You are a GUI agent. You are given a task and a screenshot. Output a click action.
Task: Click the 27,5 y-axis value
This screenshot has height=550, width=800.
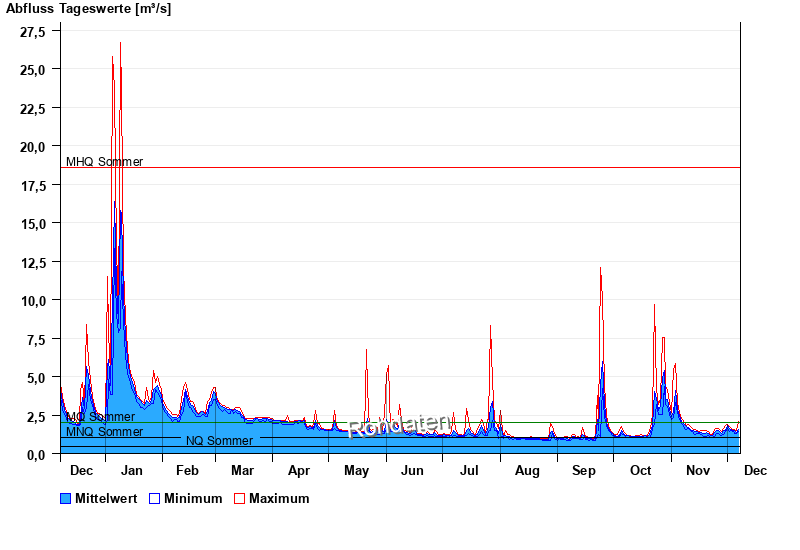click(33, 31)
